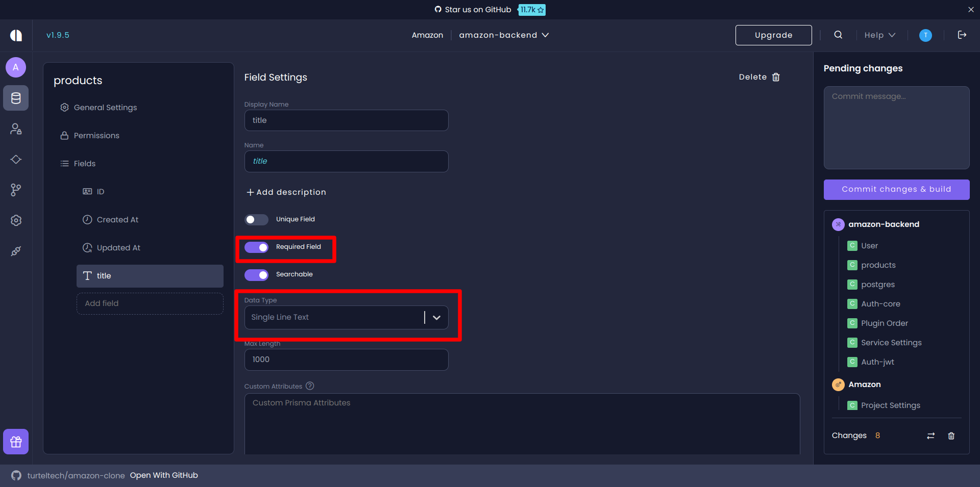
Task: Enable the Unique Field toggle
Action: pos(256,219)
